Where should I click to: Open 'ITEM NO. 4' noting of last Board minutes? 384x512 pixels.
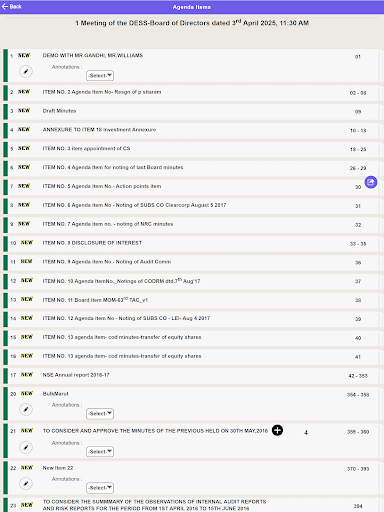[x=113, y=167]
